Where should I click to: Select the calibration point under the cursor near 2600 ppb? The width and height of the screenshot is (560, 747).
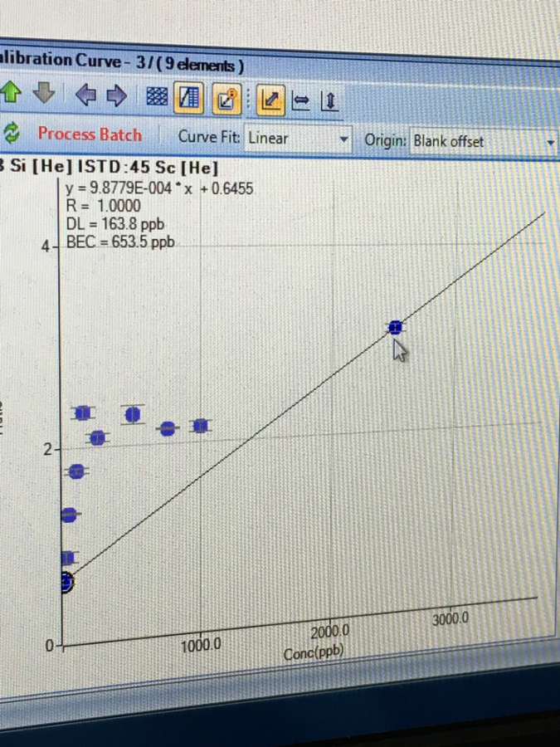395,327
